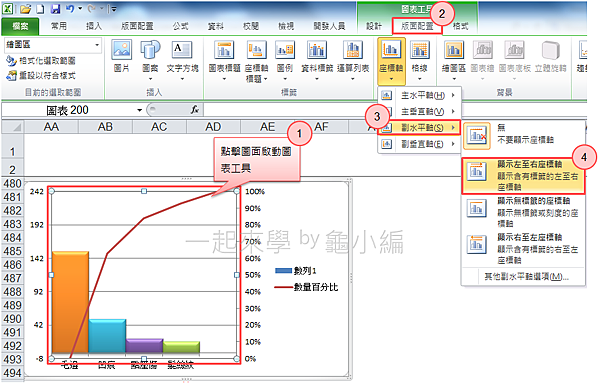600x383 pixels.
Task: Select column header AC
Action: coord(159,127)
